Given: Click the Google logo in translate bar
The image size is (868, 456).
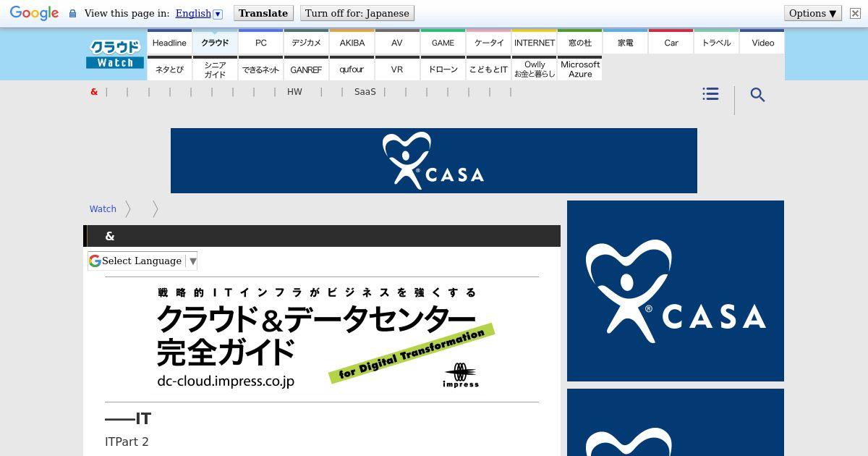Looking at the screenshot, I should point(34,13).
